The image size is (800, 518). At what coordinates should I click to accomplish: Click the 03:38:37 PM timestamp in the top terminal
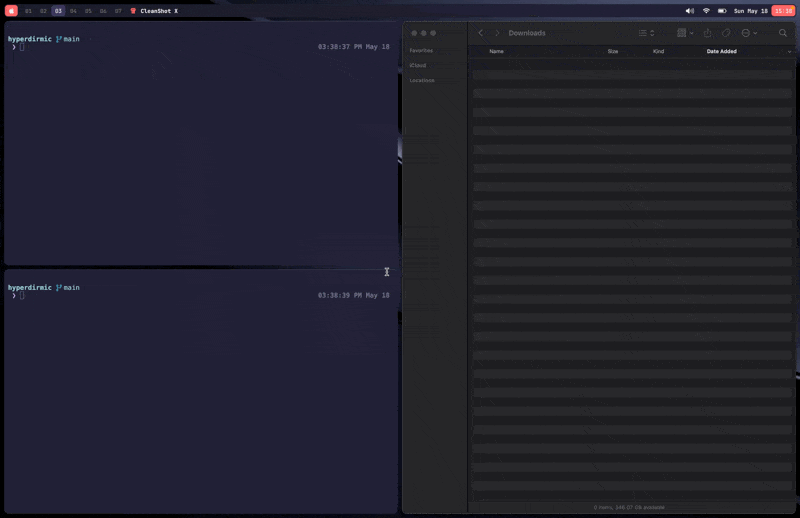pos(354,46)
